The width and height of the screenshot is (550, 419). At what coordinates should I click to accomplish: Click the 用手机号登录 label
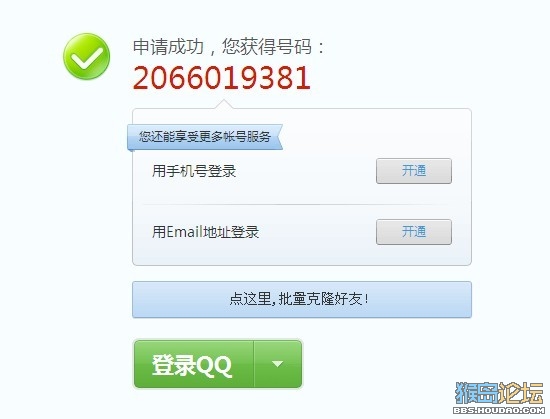pyautogui.click(x=194, y=171)
